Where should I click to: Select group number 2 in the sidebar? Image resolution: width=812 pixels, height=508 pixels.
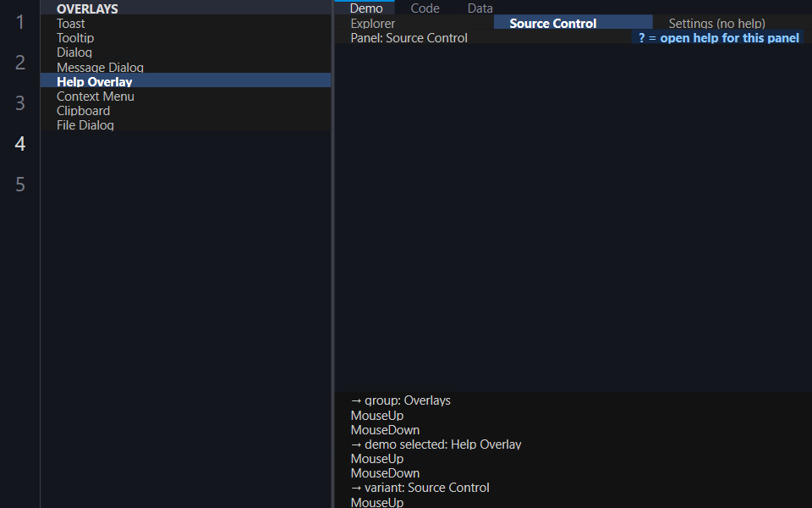tap(19, 62)
